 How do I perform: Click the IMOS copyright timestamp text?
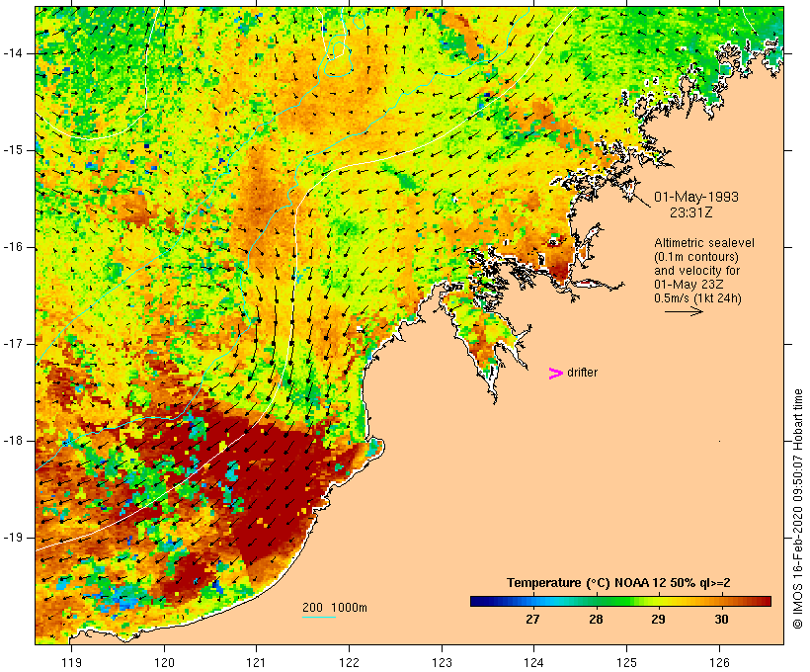[797, 509]
